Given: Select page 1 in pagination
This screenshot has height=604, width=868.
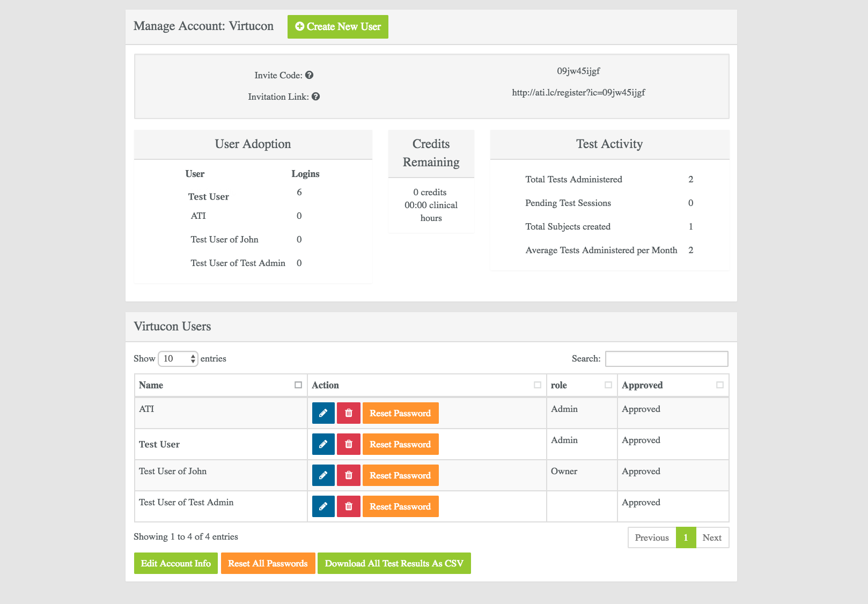Looking at the screenshot, I should pos(686,537).
